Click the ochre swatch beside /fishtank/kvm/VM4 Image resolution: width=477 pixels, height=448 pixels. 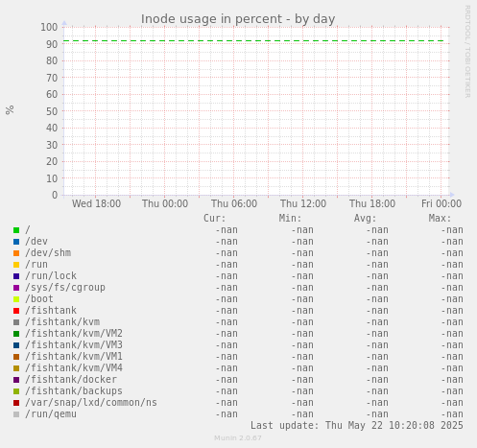16,368
